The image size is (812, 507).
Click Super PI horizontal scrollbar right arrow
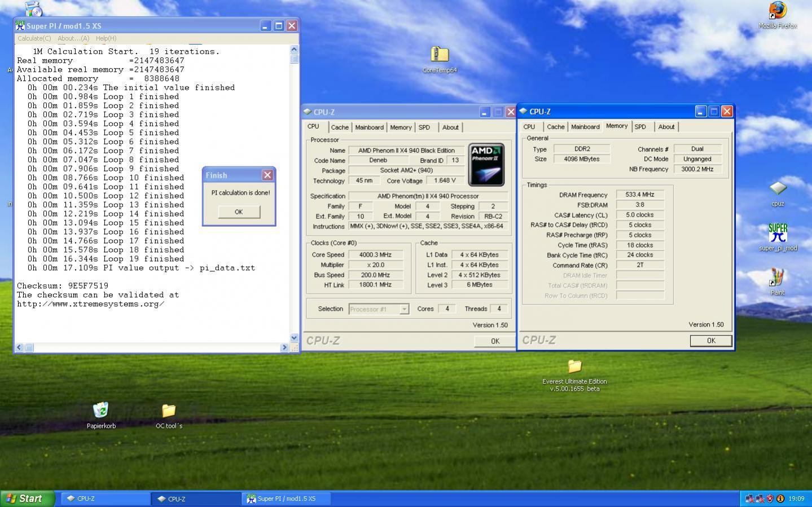(x=284, y=347)
